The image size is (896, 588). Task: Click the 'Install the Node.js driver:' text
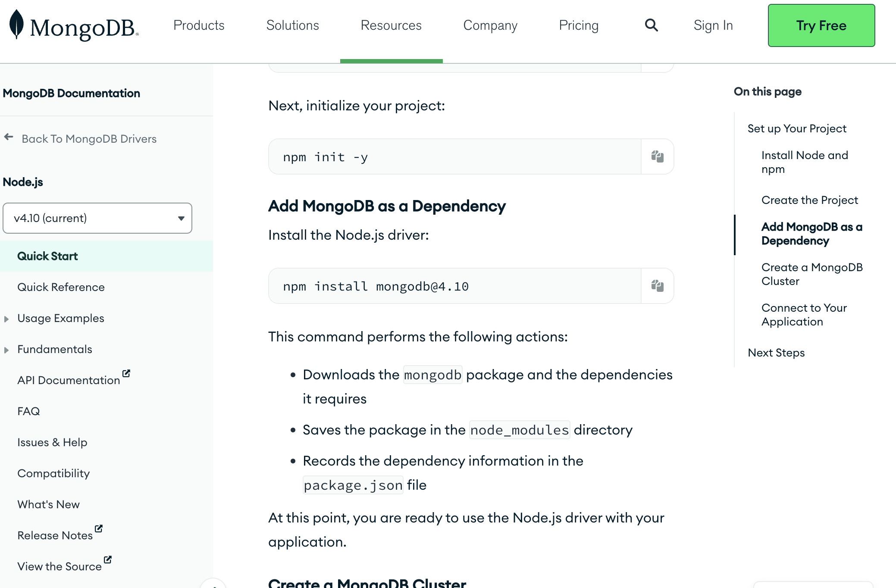(x=348, y=235)
